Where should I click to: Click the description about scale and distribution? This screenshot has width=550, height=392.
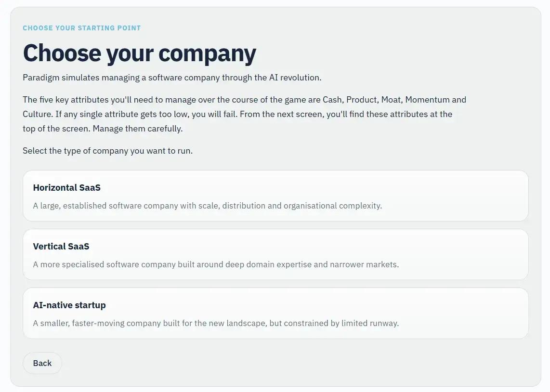pos(207,206)
